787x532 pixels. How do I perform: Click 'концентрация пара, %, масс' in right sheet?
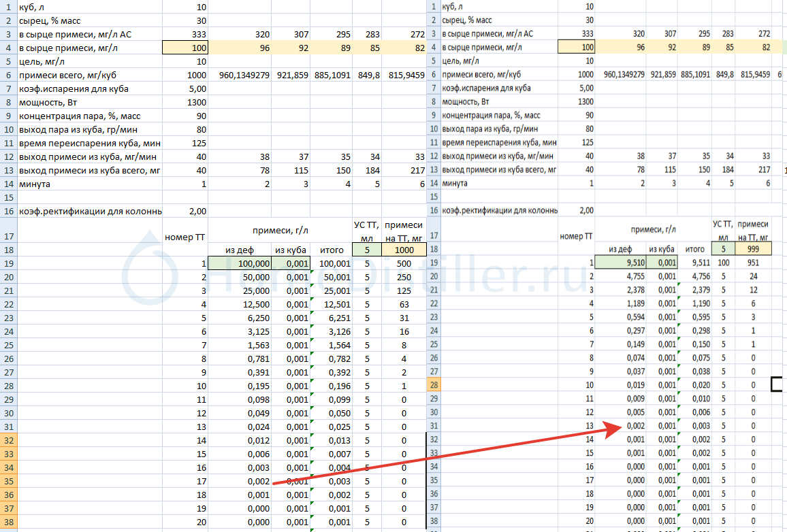[x=491, y=115]
